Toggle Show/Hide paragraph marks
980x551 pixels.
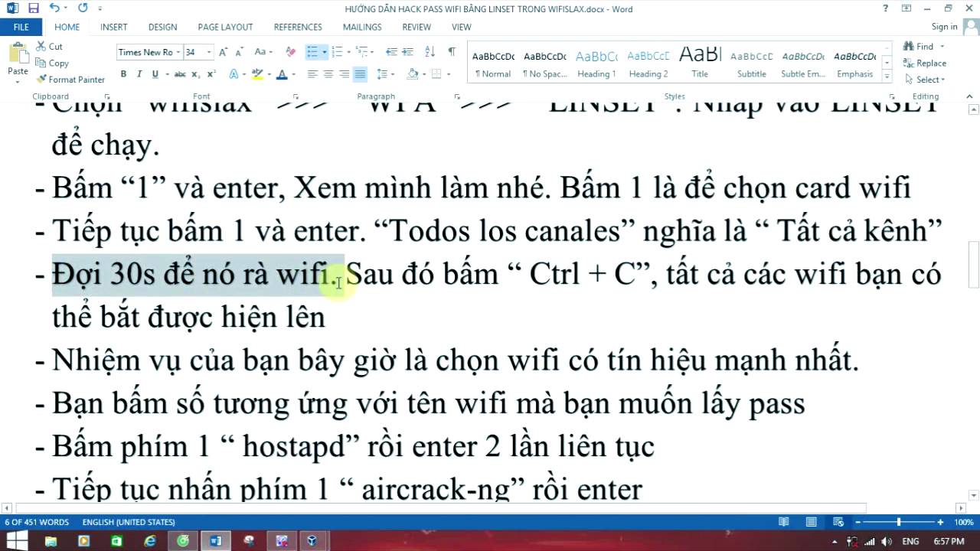[x=452, y=52]
